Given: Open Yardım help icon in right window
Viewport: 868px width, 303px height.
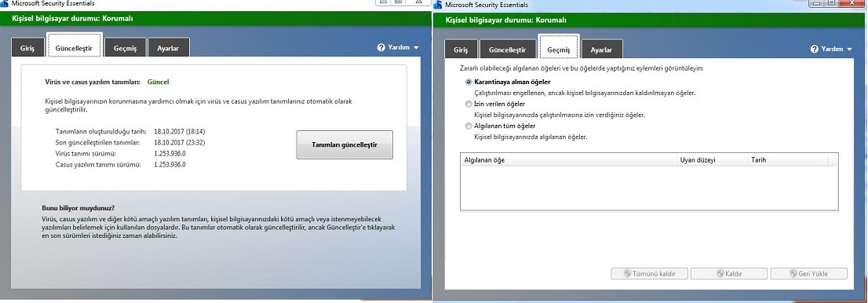Looking at the screenshot, I should (x=815, y=49).
